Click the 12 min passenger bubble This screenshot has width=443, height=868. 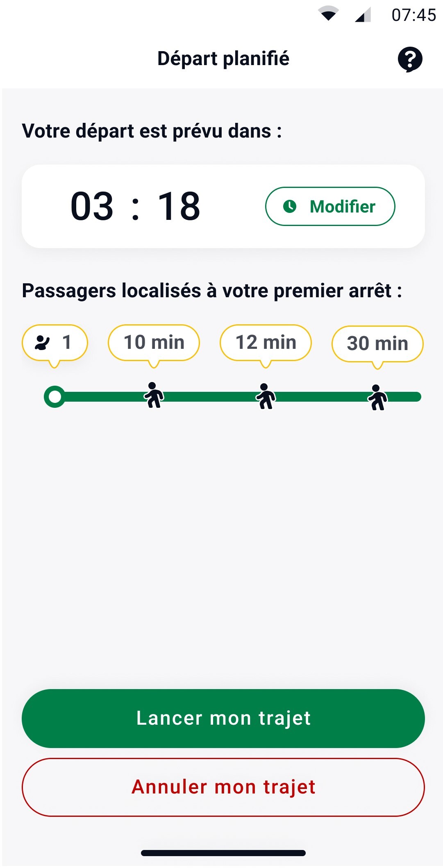[x=266, y=343]
